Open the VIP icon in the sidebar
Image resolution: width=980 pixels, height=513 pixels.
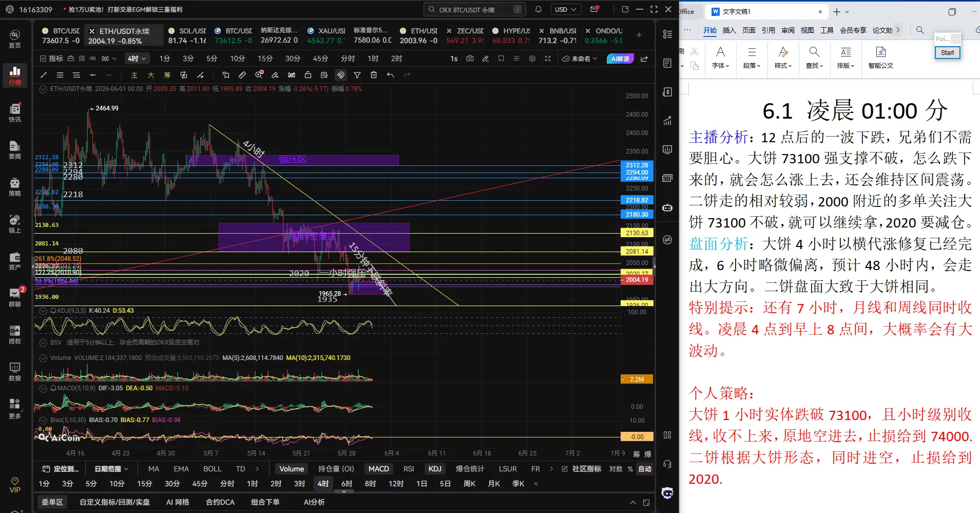pyautogui.click(x=15, y=485)
